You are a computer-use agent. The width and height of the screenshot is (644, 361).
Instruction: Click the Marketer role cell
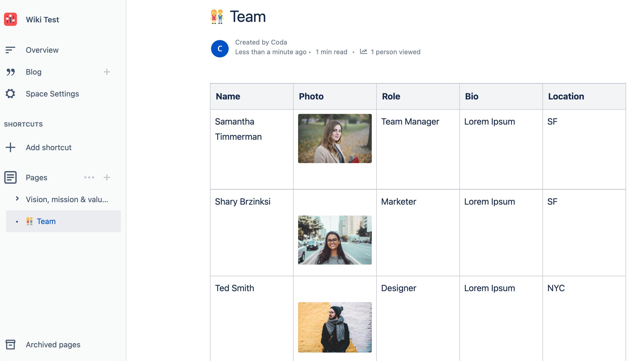click(x=418, y=233)
